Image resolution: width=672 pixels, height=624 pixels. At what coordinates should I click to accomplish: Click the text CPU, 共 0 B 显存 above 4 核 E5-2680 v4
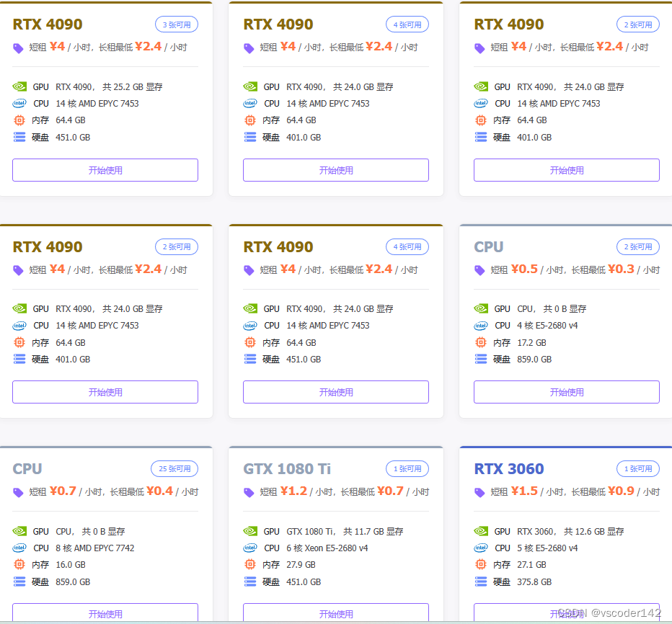(x=552, y=309)
